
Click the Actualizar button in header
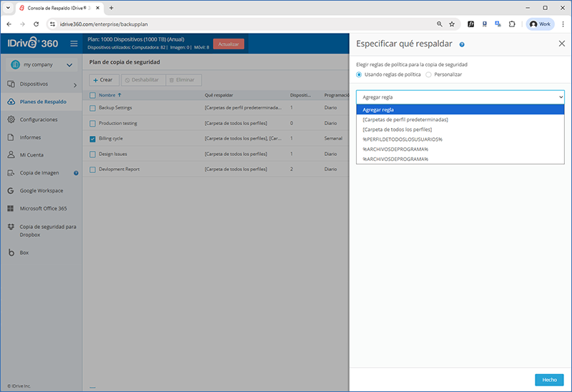pyautogui.click(x=228, y=44)
